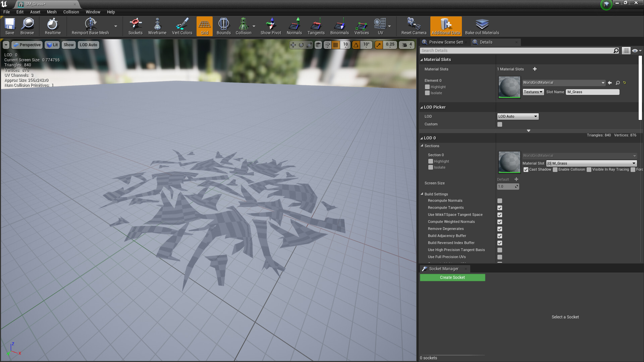Click the Sockets toolbar icon
This screenshot has height=362, width=644.
136,26
